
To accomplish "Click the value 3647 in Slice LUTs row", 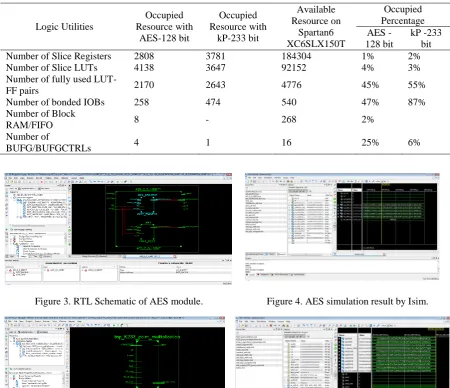I will [x=215, y=68].
